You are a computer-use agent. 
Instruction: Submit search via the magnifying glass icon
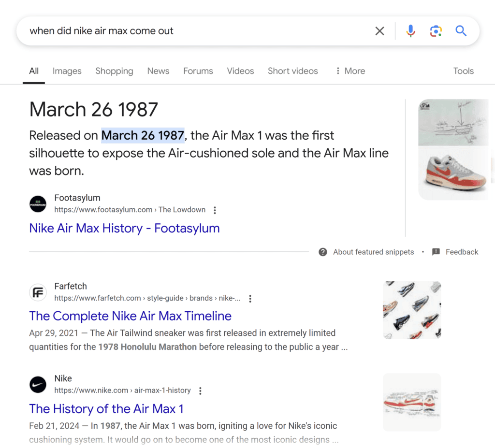pyautogui.click(x=461, y=30)
